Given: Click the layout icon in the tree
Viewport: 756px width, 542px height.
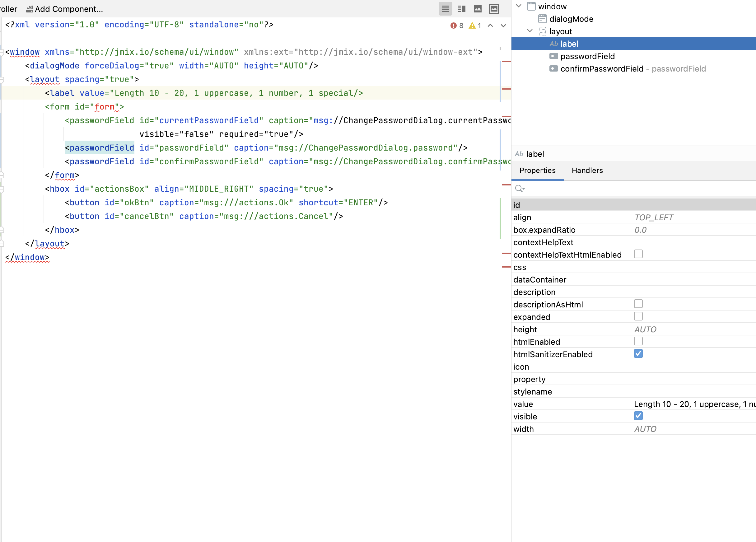Looking at the screenshot, I should click(543, 31).
